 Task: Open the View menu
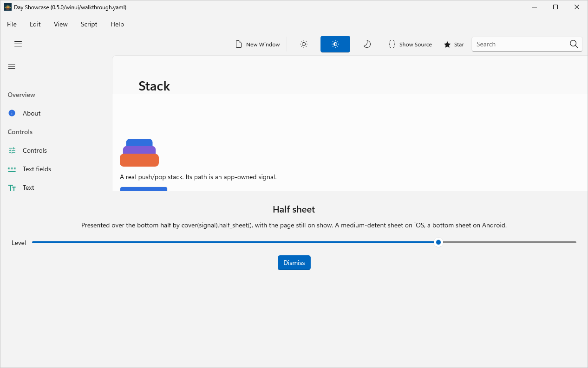pos(61,24)
